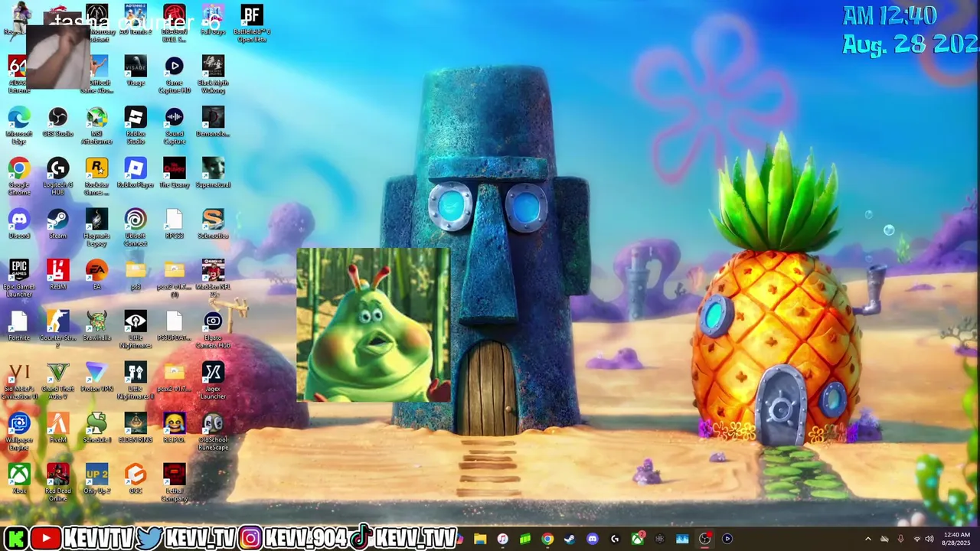Click the green caterpillar image on desktop
This screenshot has height=551, width=980.
pos(374,324)
